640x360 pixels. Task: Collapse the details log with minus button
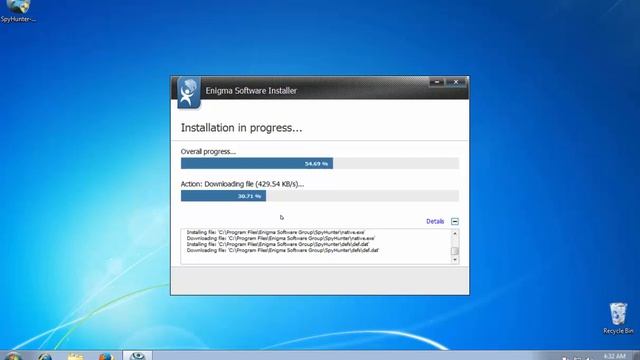(455, 221)
